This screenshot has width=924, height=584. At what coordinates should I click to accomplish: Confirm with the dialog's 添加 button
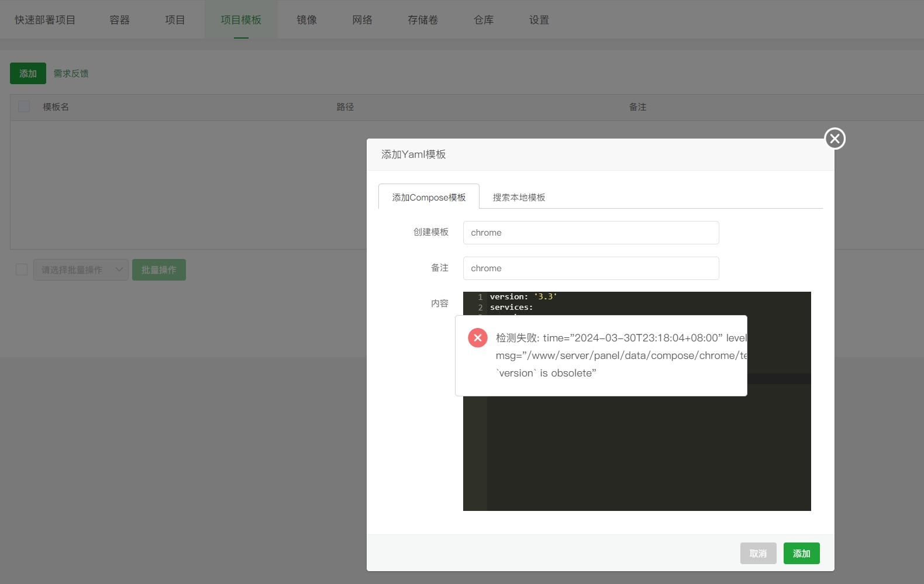coord(801,554)
